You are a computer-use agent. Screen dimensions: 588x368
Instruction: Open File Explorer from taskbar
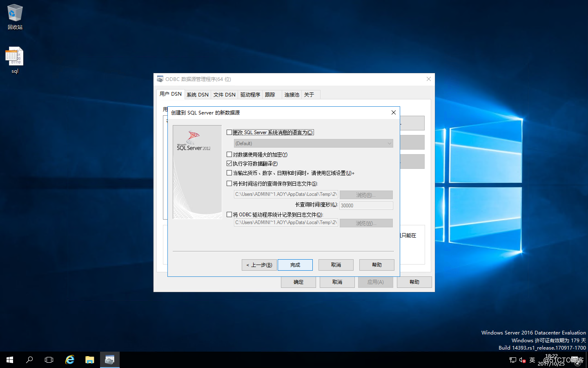click(90, 360)
